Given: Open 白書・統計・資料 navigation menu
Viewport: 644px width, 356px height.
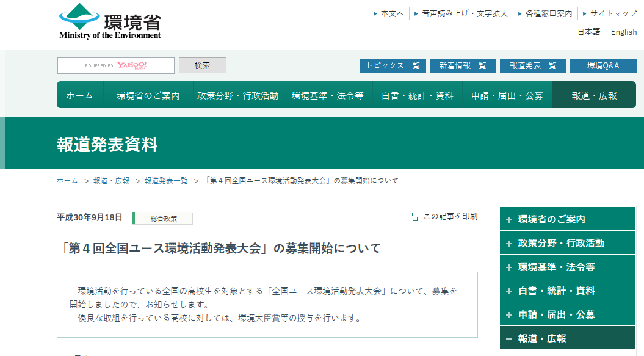Looking at the screenshot, I should (x=418, y=95).
